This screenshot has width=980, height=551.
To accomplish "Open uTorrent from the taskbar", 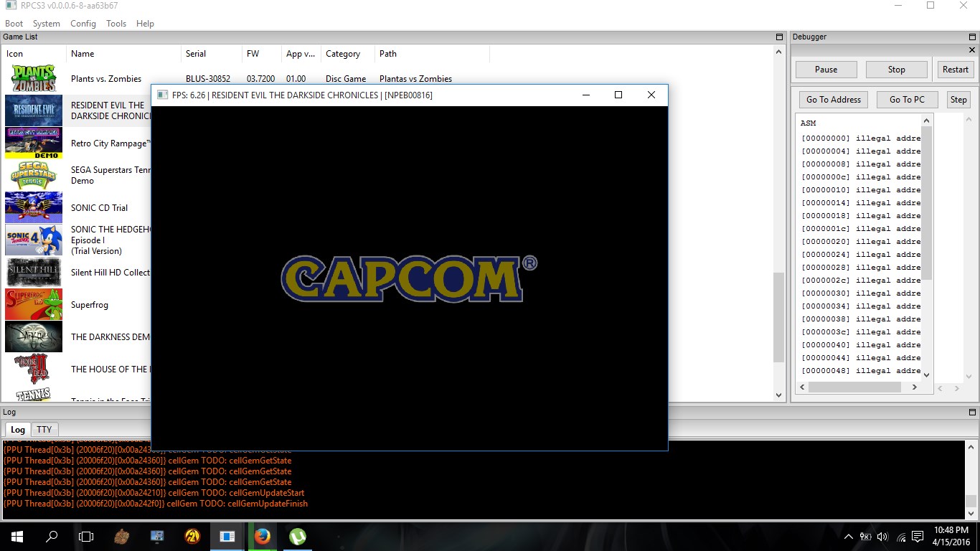I will click(297, 536).
